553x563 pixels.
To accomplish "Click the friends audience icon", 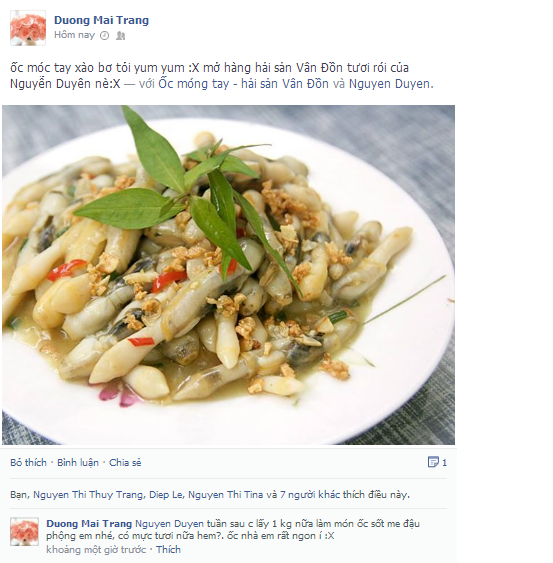I will pos(121,35).
